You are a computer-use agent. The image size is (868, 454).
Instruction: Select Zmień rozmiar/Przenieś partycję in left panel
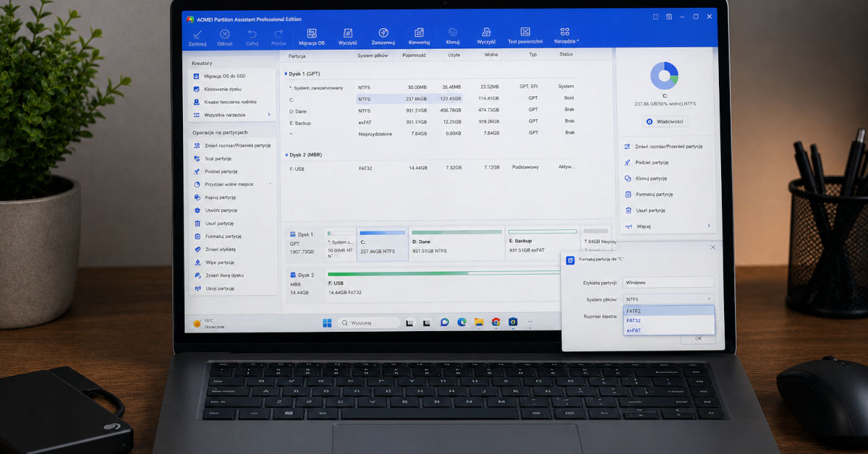tap(231, 145)
